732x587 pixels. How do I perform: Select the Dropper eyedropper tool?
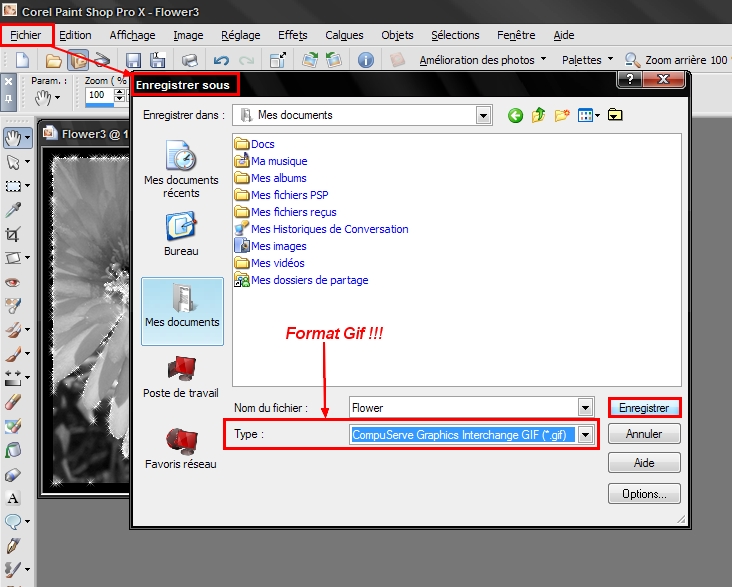(x=13, y=210)
